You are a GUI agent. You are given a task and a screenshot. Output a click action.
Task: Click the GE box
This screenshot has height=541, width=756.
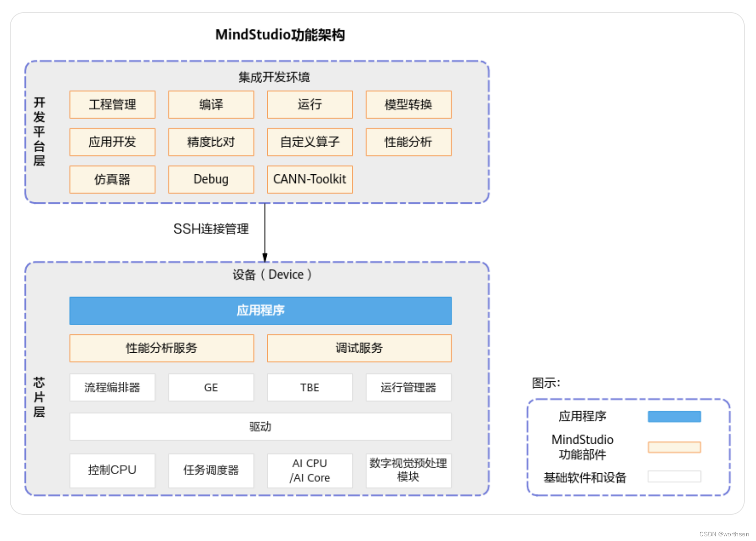tap(211, 387)
